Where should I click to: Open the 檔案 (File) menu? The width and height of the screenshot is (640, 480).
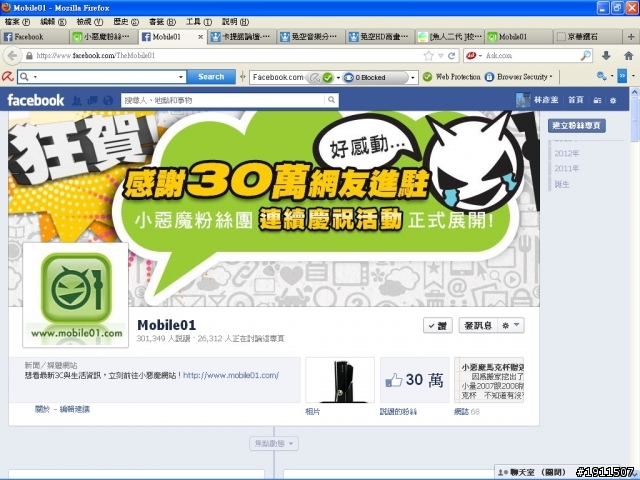pos(18,22)
